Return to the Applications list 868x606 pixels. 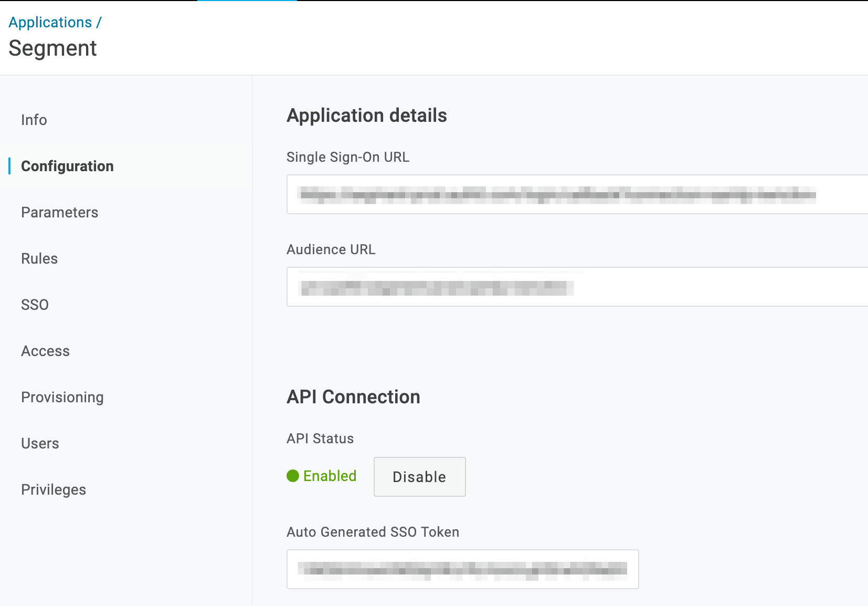50,22
